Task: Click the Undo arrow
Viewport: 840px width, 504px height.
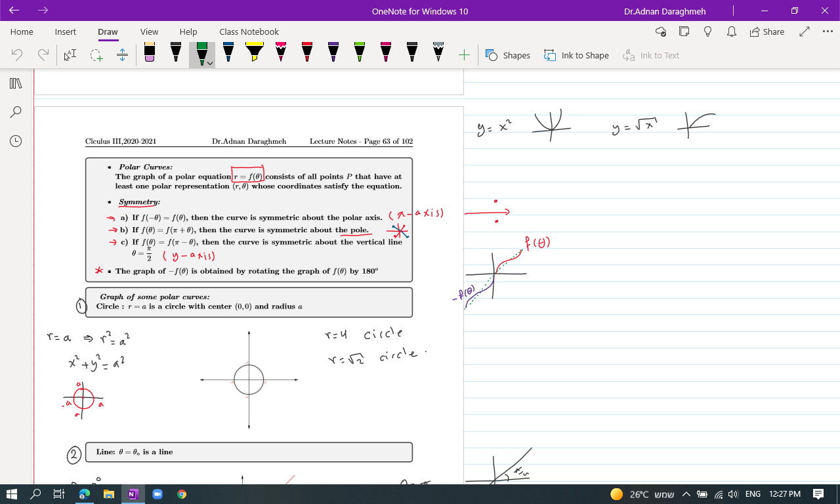Action: pyautogui.click(x=18, y=55)
